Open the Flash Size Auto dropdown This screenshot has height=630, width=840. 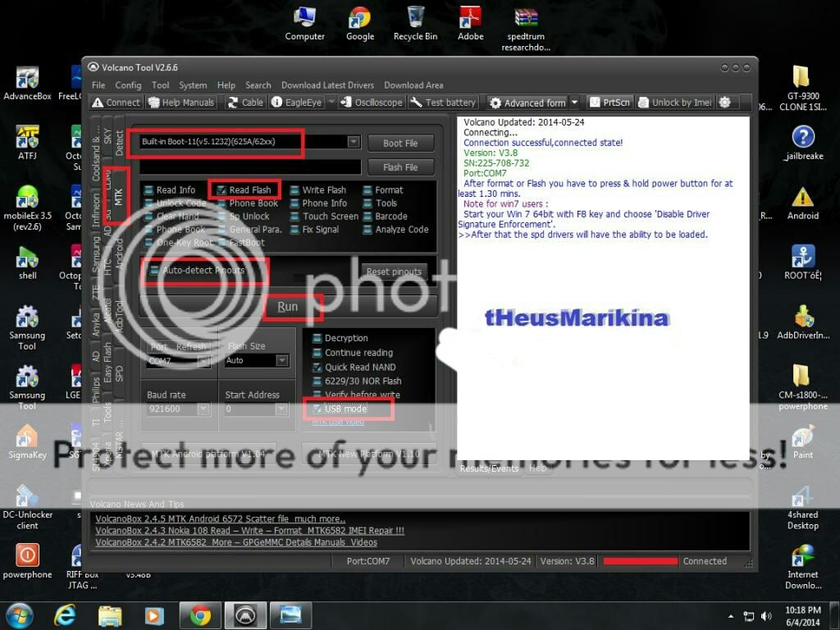[x=281, y=361]
